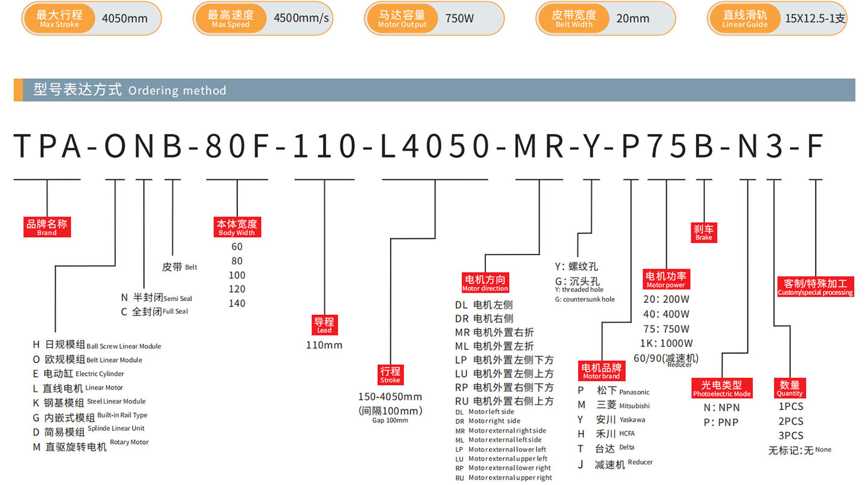Click the red Motor power label
This screenshot has width=868, height=485.
666,280
